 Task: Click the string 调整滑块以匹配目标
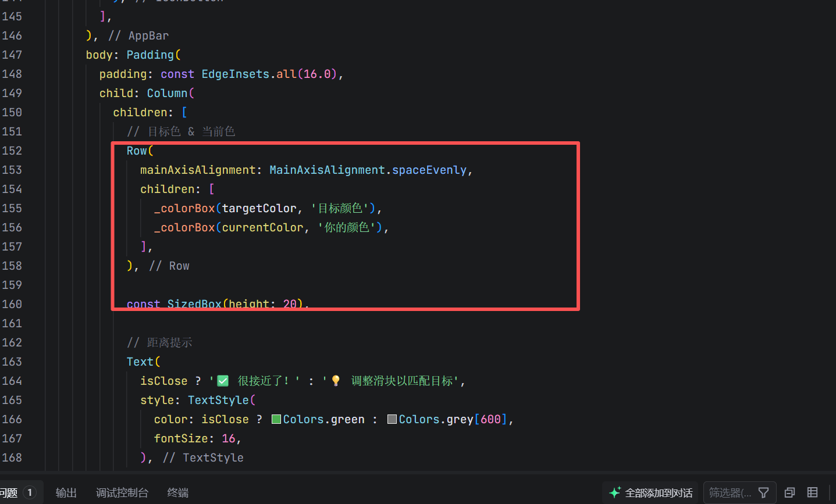click(x=401, y=381)
